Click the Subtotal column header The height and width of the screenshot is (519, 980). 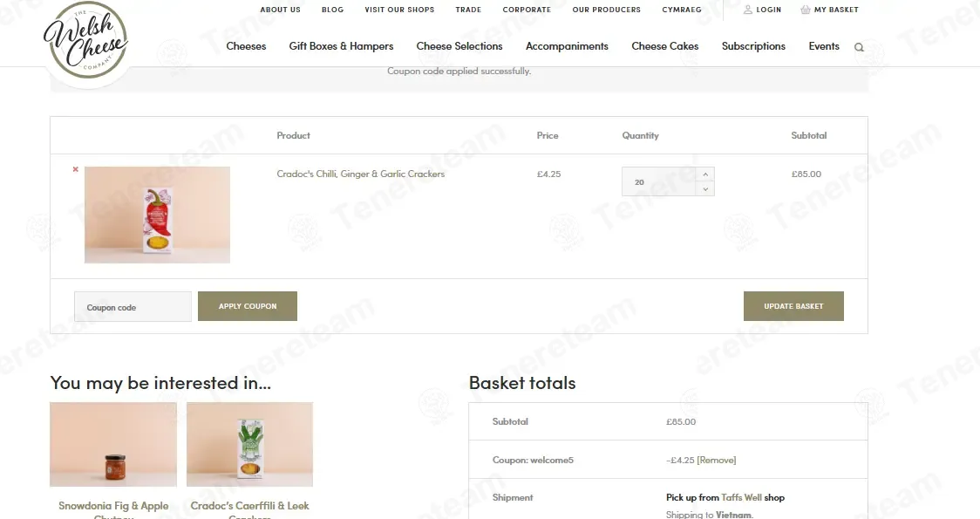pos(809,135)
